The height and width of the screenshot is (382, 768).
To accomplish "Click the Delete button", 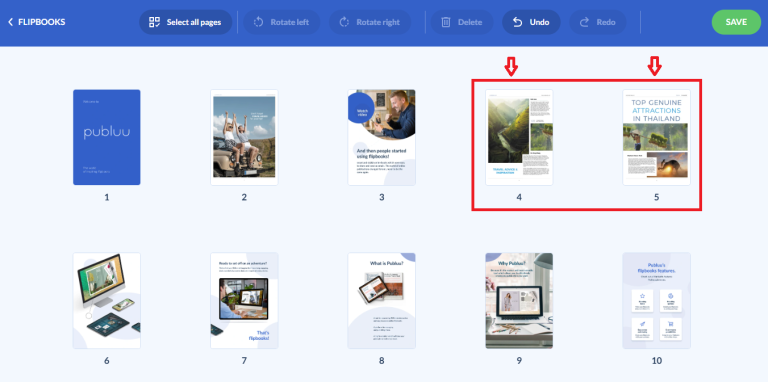I will point(462,22).
